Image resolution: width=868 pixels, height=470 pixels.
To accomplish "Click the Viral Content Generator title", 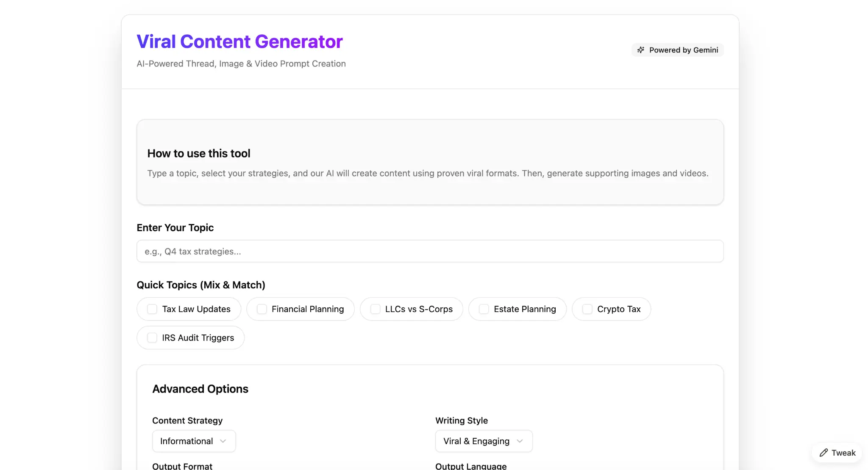I will click(x=239, y=41).
